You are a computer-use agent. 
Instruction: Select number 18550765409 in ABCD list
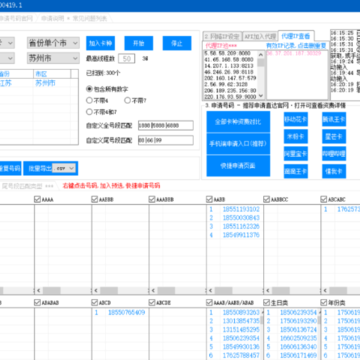[126, 313]
